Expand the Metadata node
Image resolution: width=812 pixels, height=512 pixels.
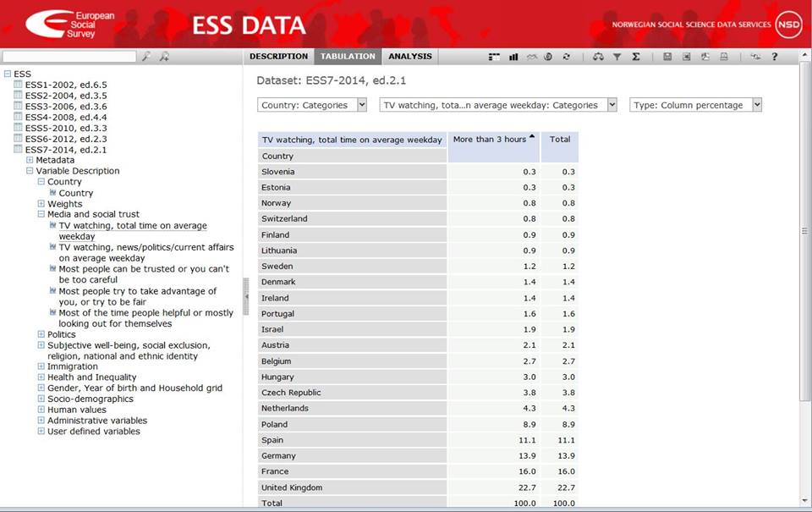(30, 160)
